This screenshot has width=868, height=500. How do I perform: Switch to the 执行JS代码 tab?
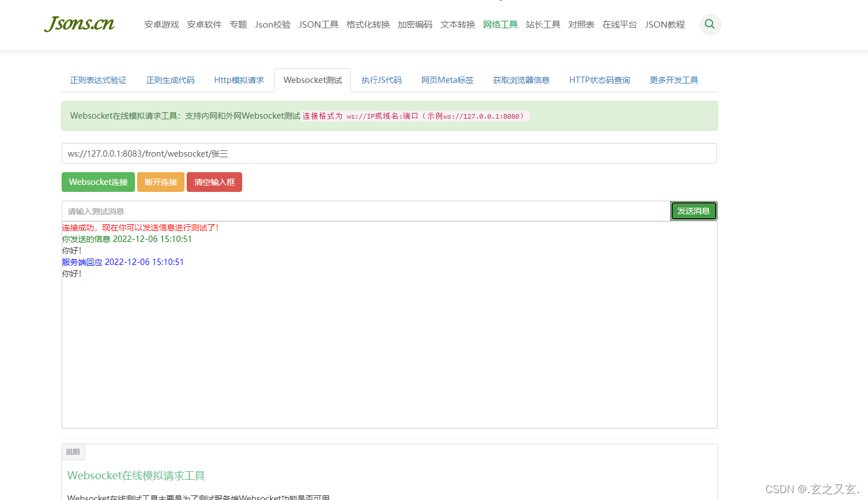(x=382, y=80)
